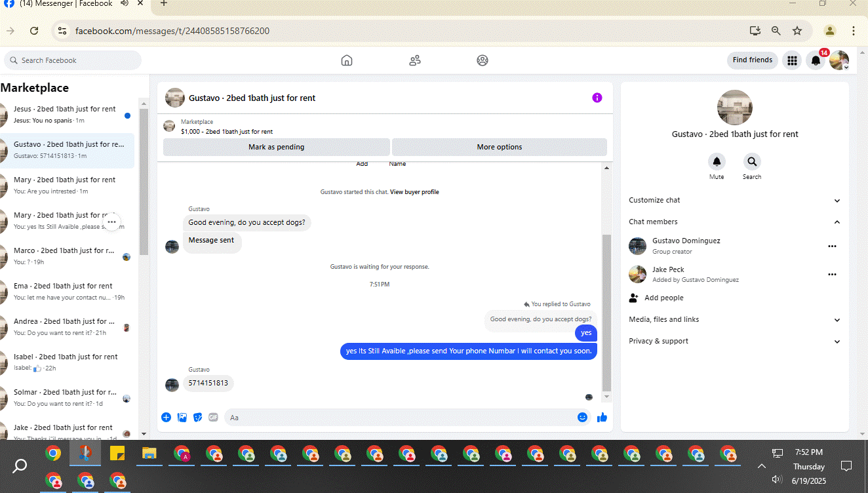
Task: Open the $1,000 2bed 1bath listing link
Action: 227,132
